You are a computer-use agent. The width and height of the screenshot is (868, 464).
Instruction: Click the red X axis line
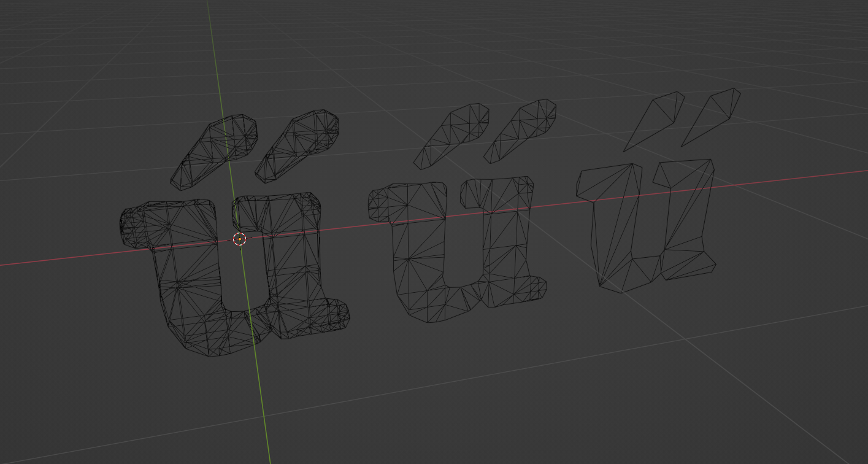[61, 260]
